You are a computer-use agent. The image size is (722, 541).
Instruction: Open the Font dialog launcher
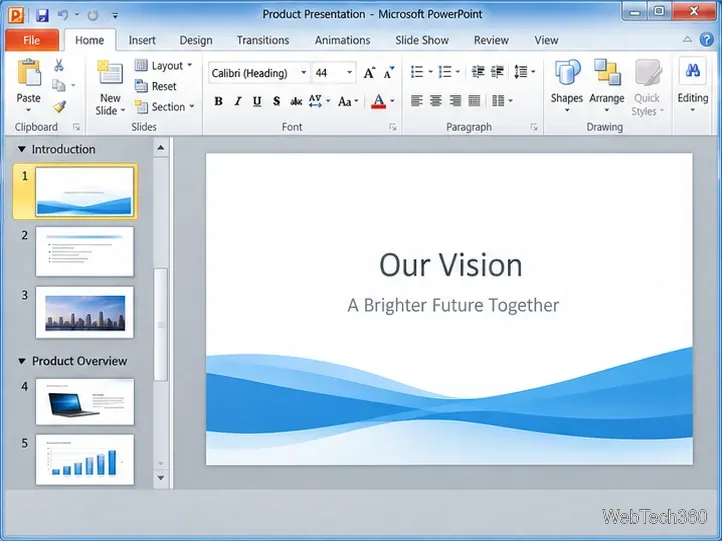(x=393, y=127)
